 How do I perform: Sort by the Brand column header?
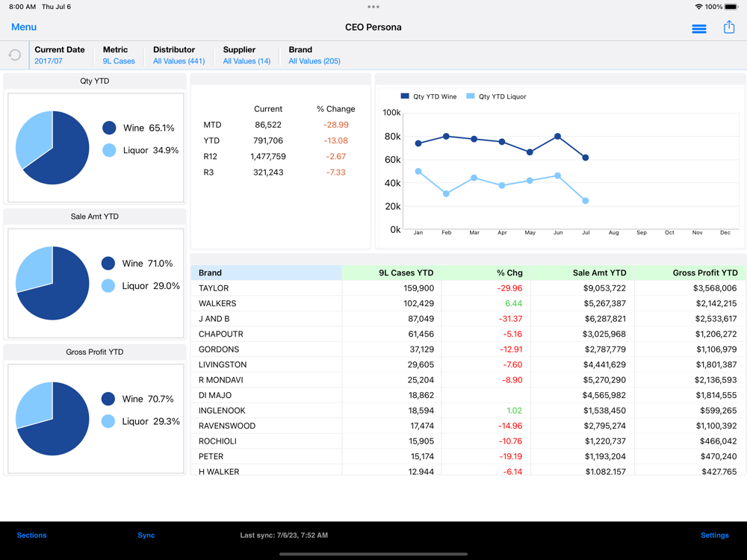click(267, 273)
